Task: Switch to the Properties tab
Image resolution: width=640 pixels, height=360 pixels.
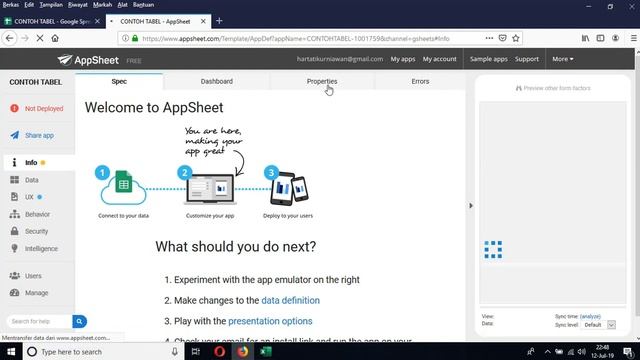Action: coord(322,82)
